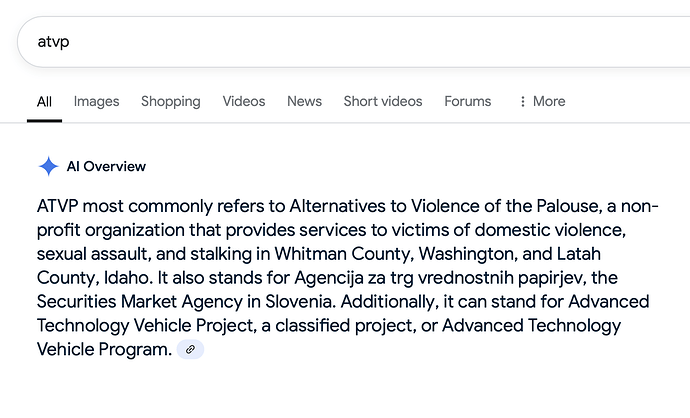Open the source link chip after 'Vehicle Program.'

tap(190, 349)
